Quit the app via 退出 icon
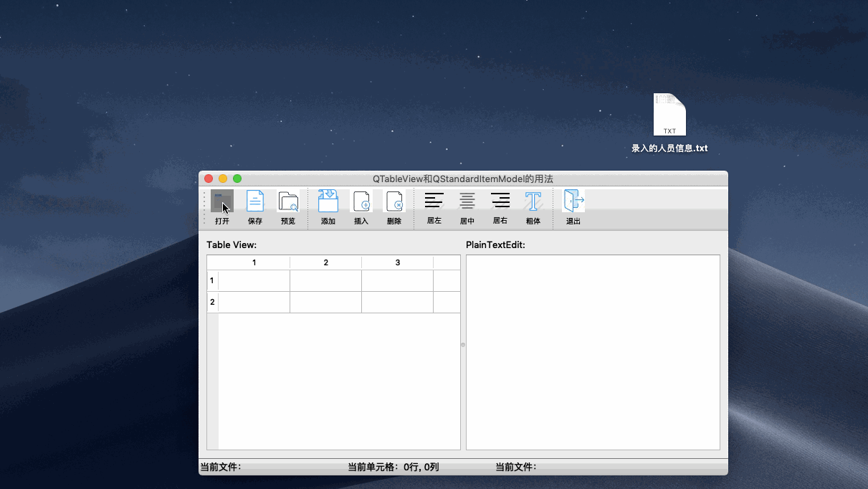This screenshot has height=489, width=868. click(573, 201)
